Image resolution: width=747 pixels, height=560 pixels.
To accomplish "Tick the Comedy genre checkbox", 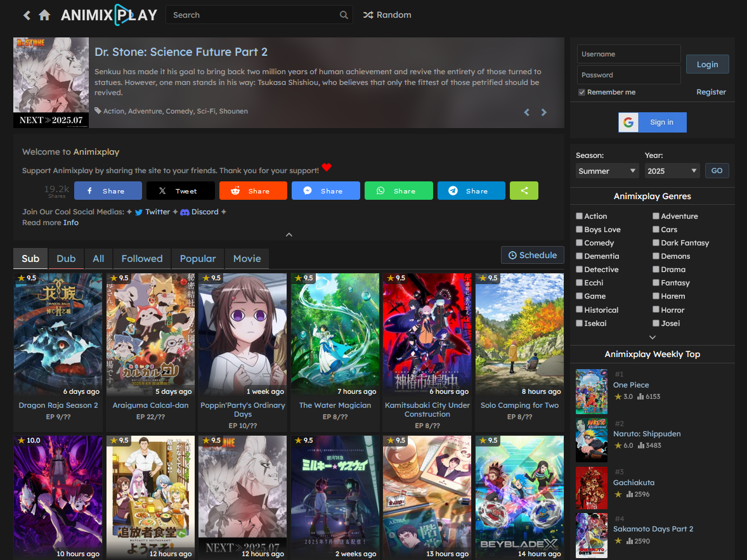I will point(580,243).
